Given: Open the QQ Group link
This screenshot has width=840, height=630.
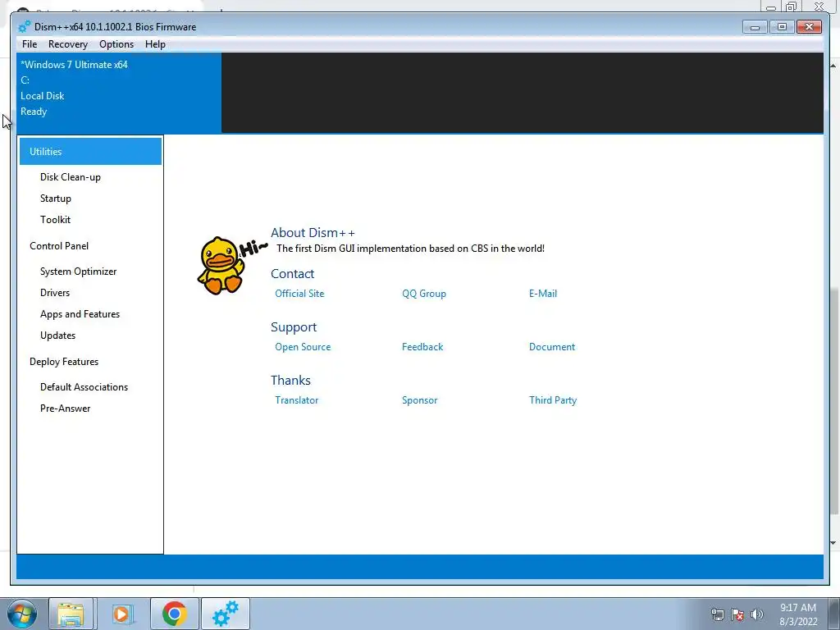Looking at the screenshot, I should coord(424,294).
